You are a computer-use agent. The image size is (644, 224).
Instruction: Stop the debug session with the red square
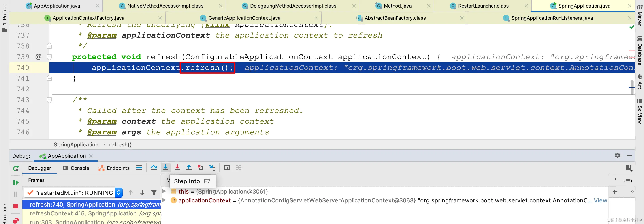pos(16,206)
